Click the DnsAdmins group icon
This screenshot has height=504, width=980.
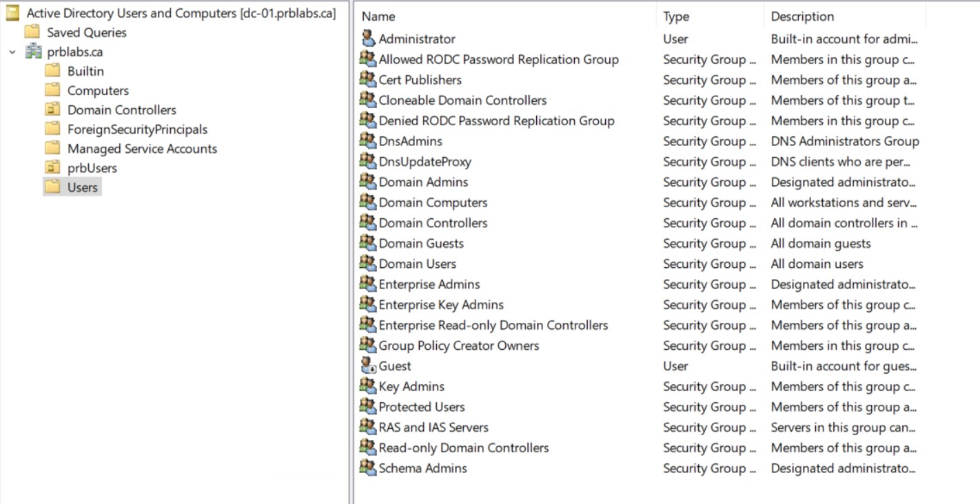368,140
